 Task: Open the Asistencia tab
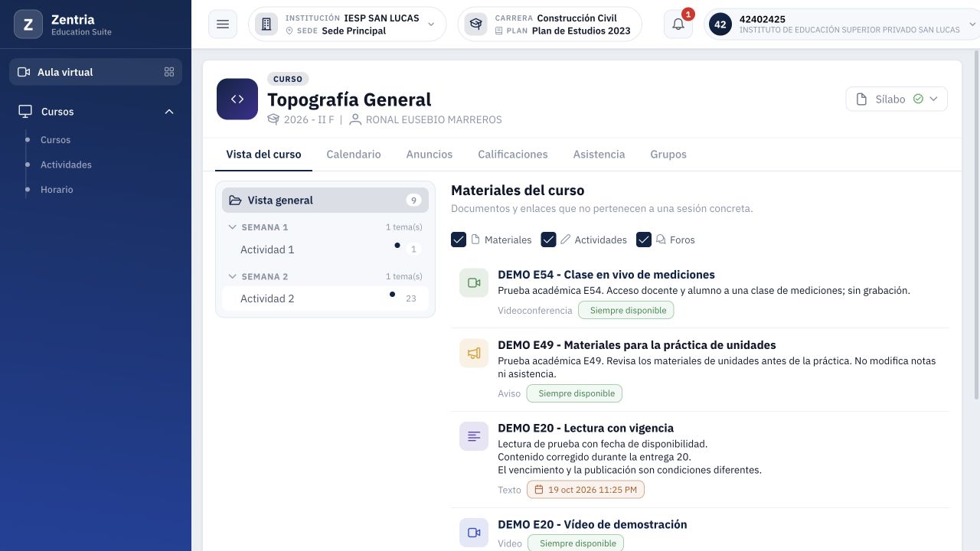click(599, 155)
